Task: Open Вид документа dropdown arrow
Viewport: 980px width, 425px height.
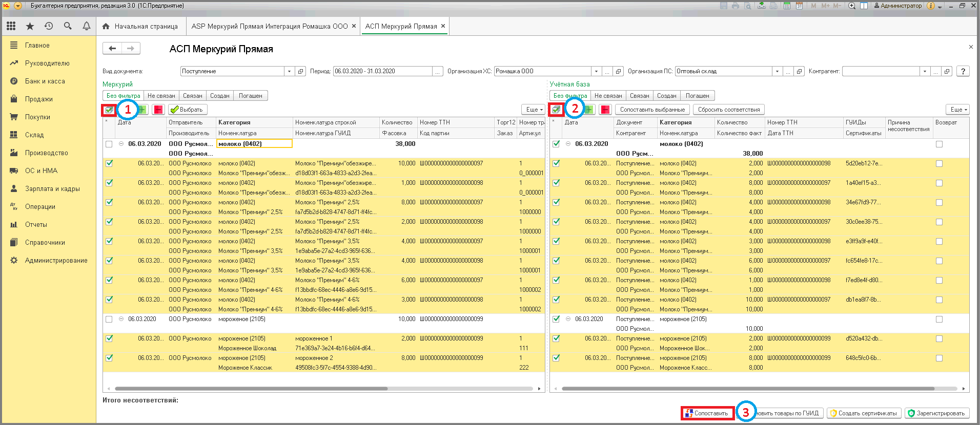Action: (x=290, y=71)
